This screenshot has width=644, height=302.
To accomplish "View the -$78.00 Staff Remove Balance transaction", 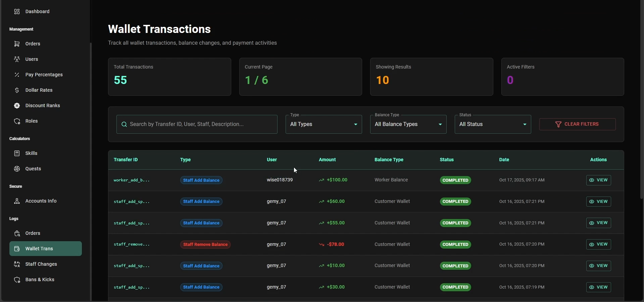I will pyautogui.click(x=599, y=245).
